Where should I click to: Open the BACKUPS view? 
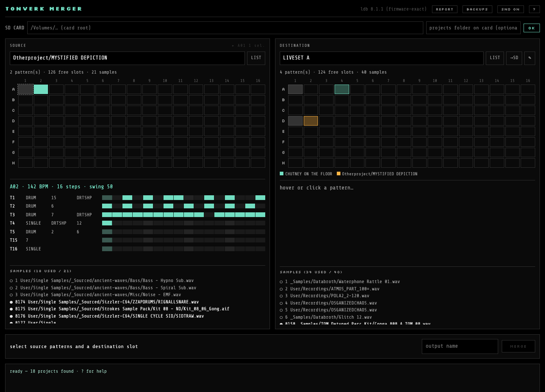coord(477,9)
